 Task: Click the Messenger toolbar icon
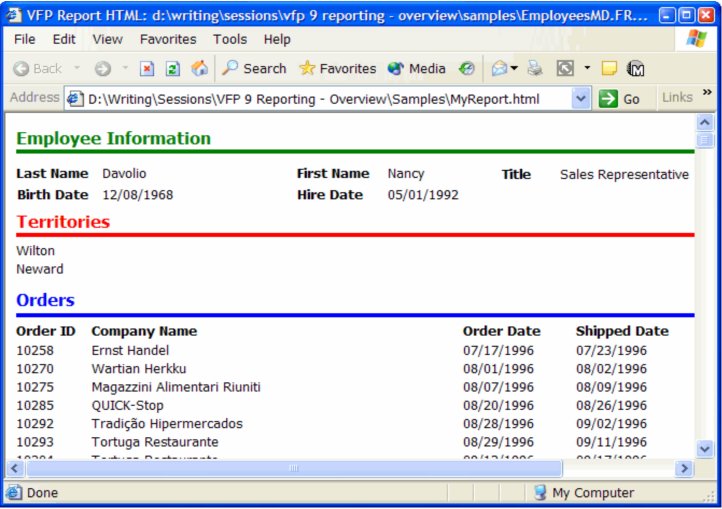tap(635, 69)
